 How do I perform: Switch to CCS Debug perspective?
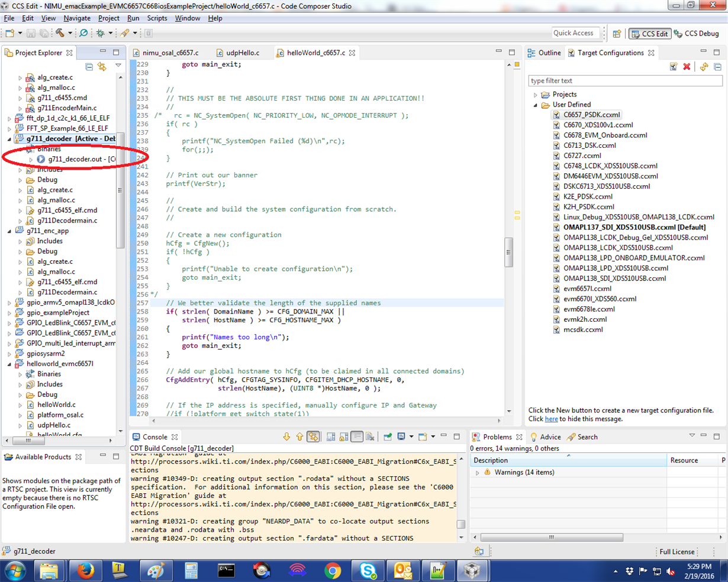pyautogui.click(x=697, y=34)
